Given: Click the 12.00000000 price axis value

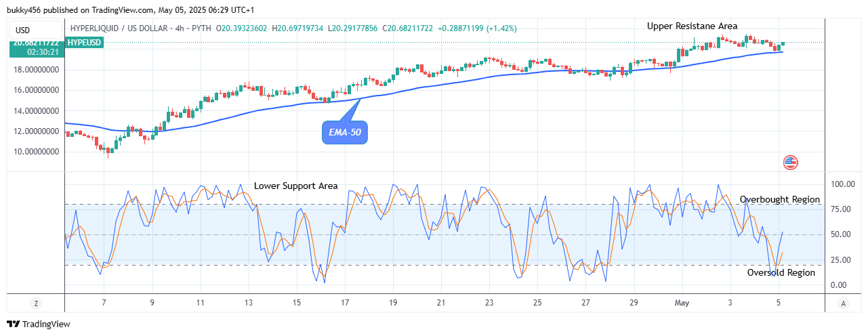Looking at the screenshot, I should [x=36, y=131].
